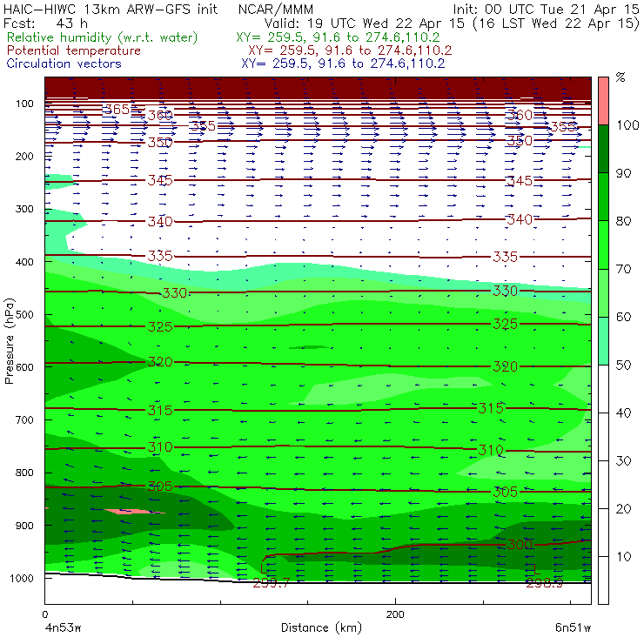
Task: Click the '6n51w' end location label
Action: pos(574,628)
